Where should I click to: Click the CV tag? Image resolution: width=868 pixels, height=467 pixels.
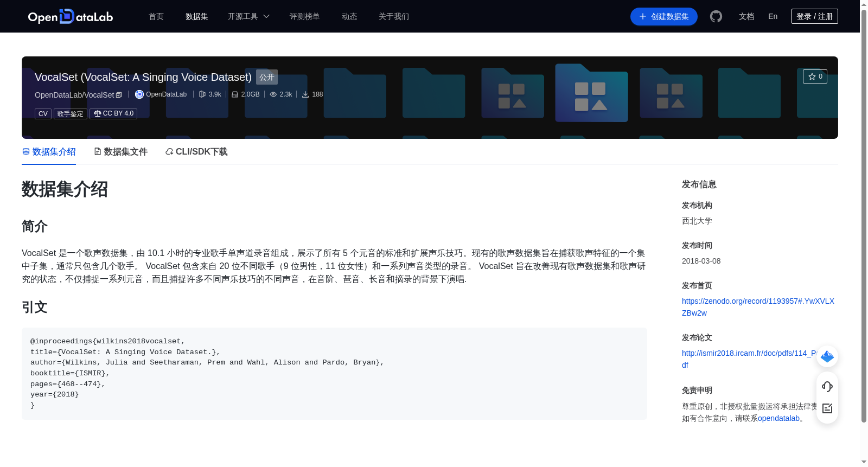coord(43,114)
